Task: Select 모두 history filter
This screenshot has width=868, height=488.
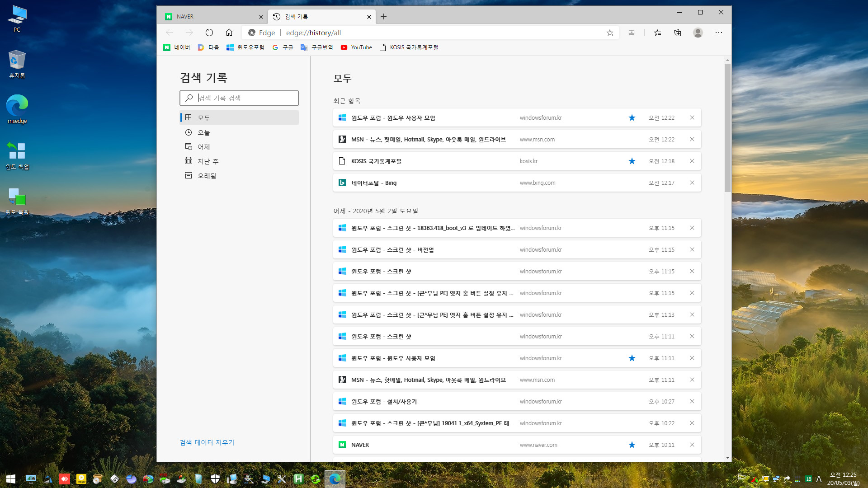Action: [x=239, y=117]
